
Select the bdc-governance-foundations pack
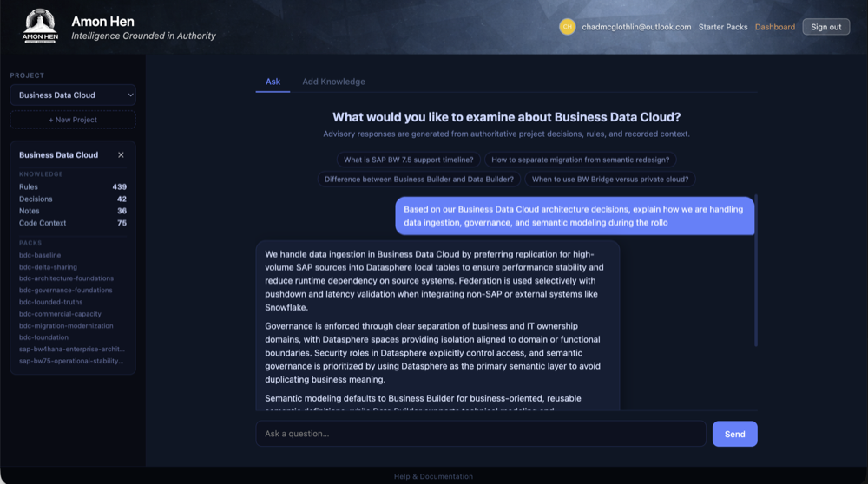pyautogui.click(x=66, y=291)
